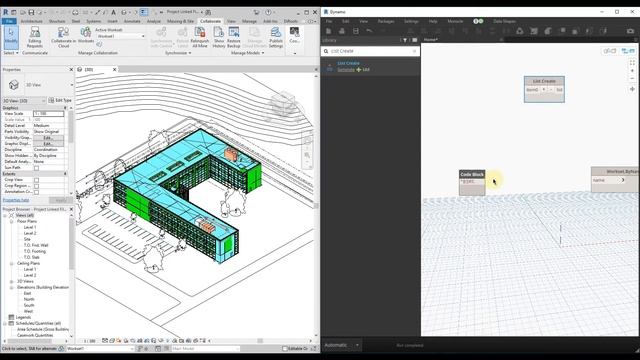Click Restore Backup icon
Screen dimensions: 640x360
[x=234, y=37]
